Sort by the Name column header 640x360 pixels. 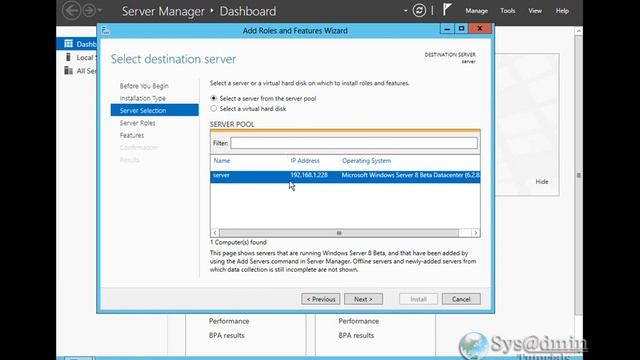click(222, 160)
